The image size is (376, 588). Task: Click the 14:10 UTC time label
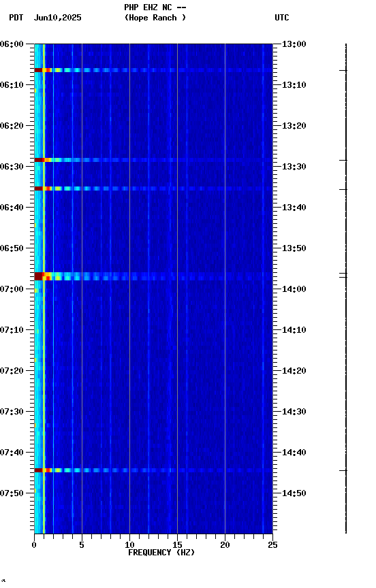coord(294,330)
